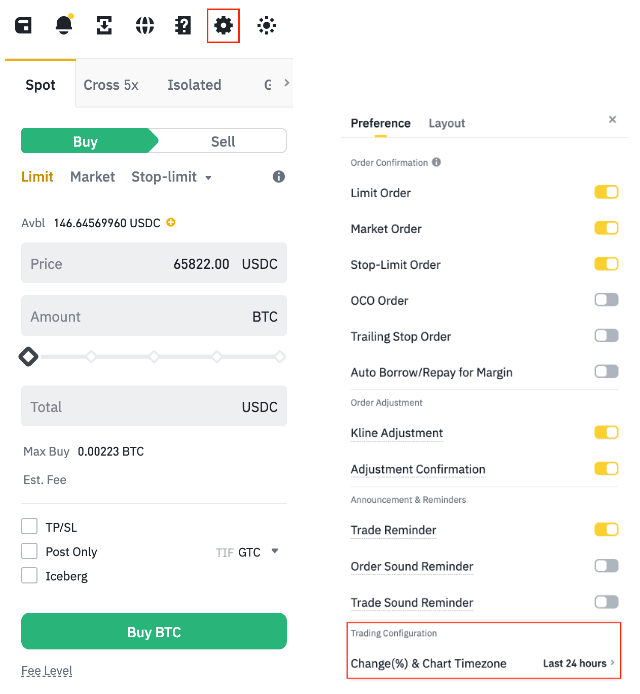This screenshot has height=694, width=640.
Task: Toggle the light/dark theme icon
Action: coord(266,26)
